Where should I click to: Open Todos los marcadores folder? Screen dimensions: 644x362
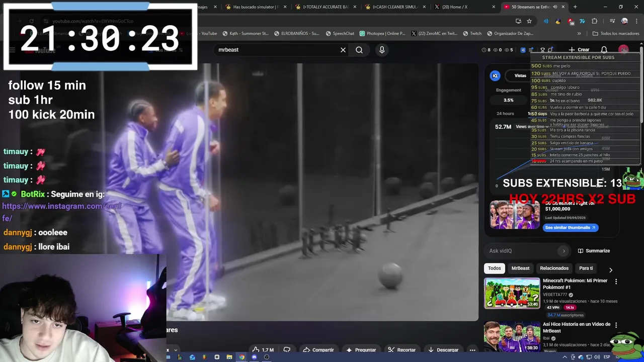point(616,34)
